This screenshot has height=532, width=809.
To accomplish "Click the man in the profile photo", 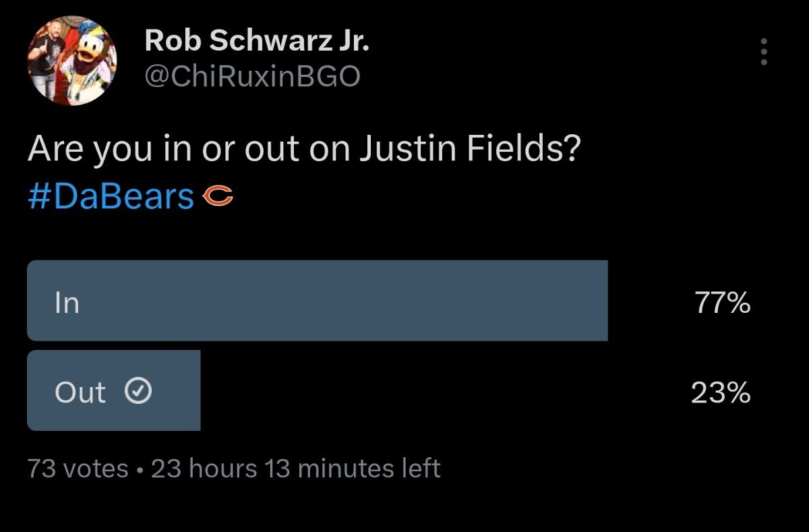I will [47, 64].
